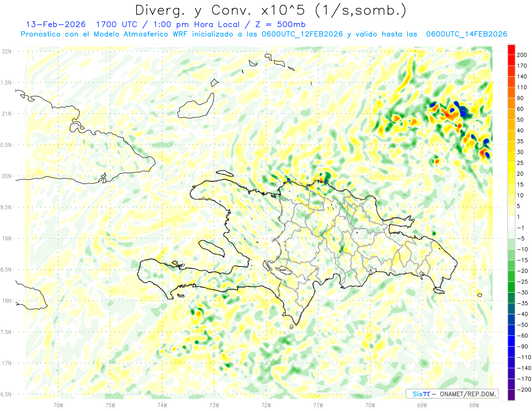Click the colorbar value '-200' at bottom
The width and height of the screenshot is (532, 411).
pyautogui.click(x=523, y=389)
